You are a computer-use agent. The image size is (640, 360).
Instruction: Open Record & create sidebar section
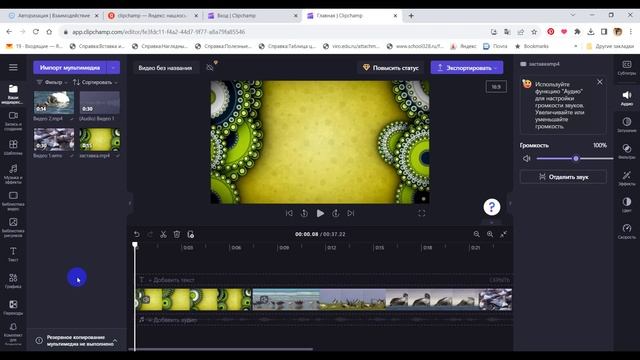pyautogui.click(x=13, y=121)
